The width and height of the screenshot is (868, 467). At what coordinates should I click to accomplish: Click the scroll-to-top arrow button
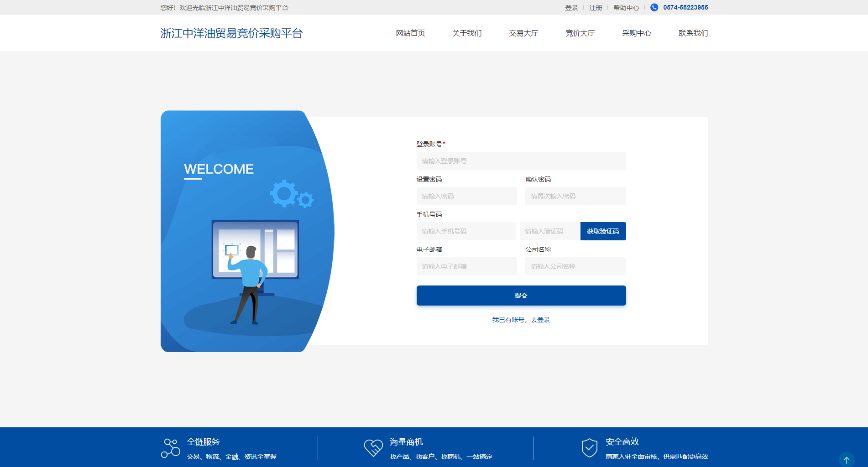pos(846,459)
